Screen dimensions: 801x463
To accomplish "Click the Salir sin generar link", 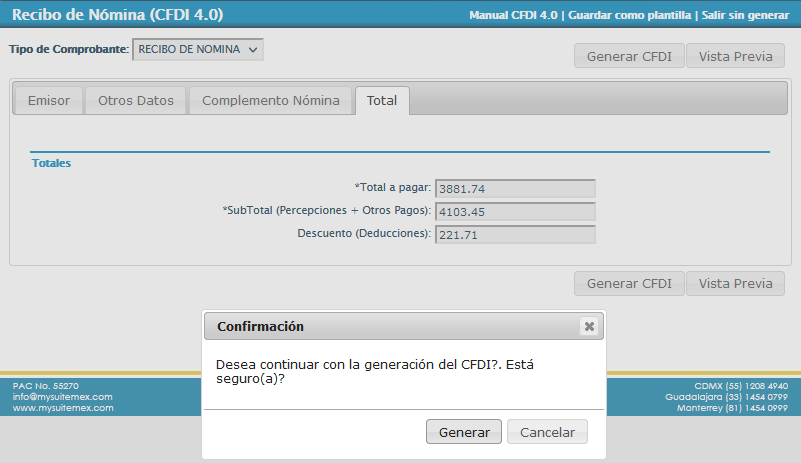I will click(746, 16).
